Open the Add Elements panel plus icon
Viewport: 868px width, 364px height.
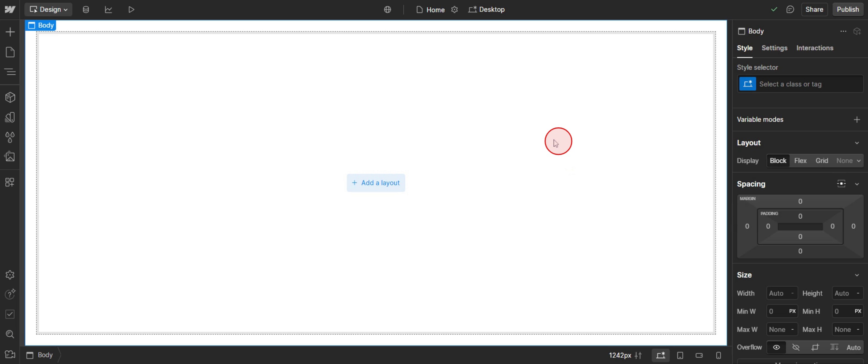[10, 32]
